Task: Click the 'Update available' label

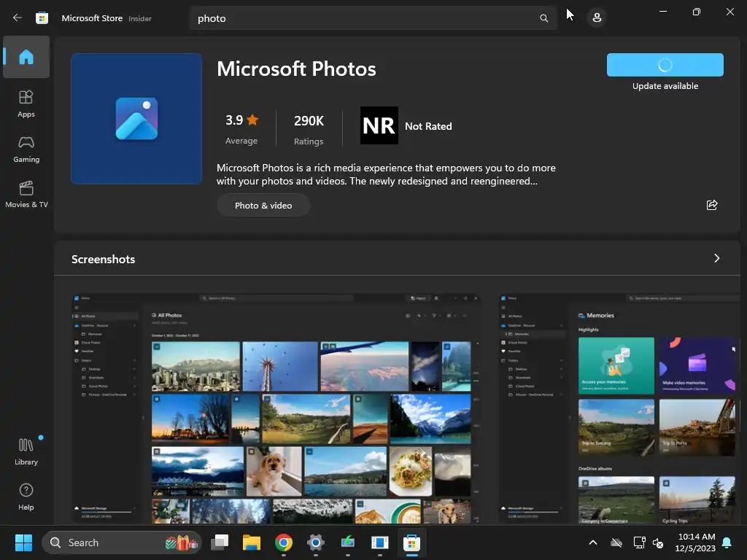Action: click(x=665, y=86)
